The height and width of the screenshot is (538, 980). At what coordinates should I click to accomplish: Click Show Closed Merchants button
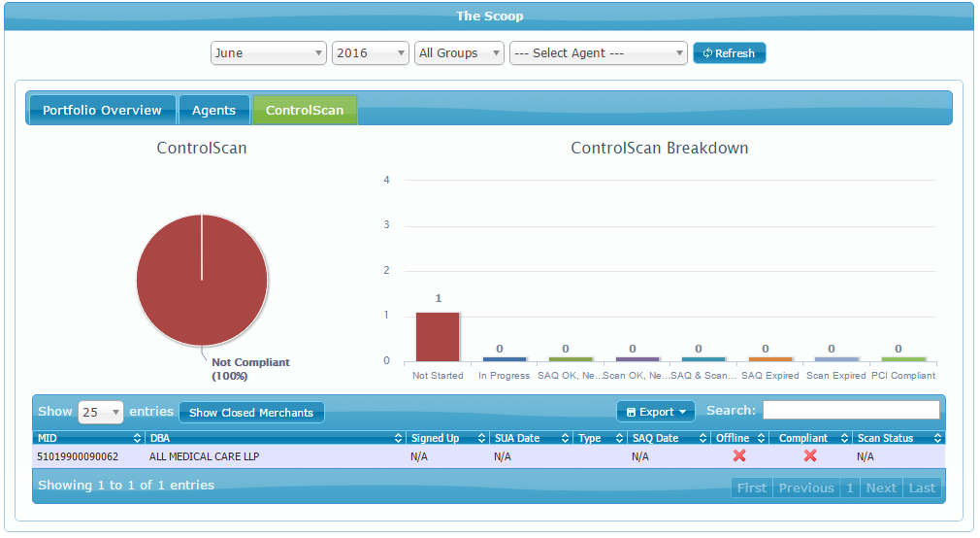251,413
